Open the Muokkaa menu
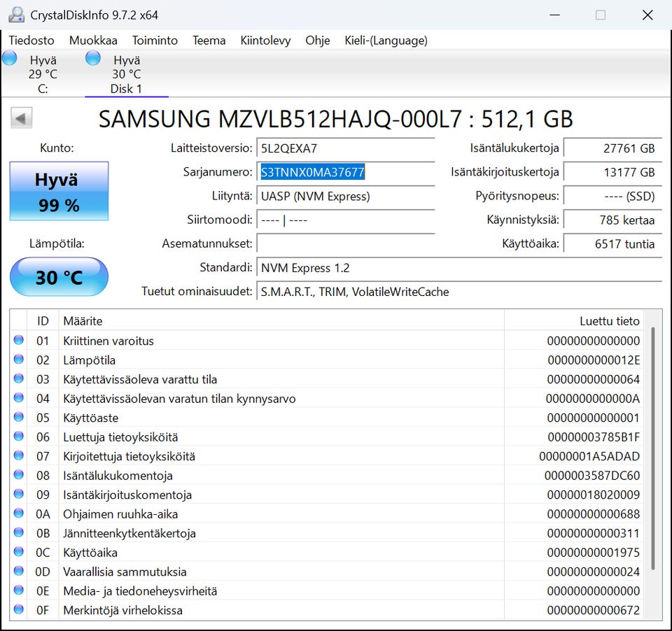The width and height of the screenshot is (672, 631). pyautogui.click(x=93, y=41)
